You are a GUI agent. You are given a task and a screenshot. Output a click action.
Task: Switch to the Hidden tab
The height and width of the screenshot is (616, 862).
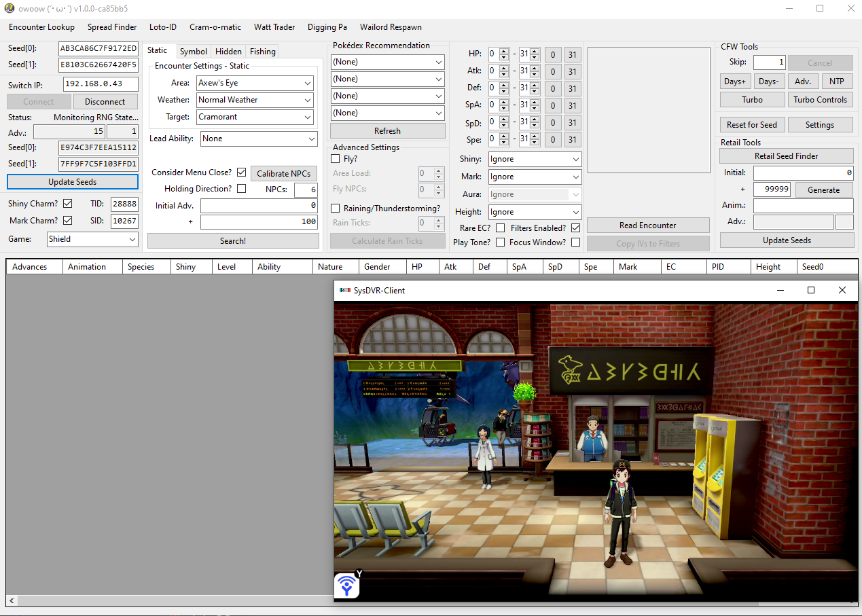pos(228,52)
